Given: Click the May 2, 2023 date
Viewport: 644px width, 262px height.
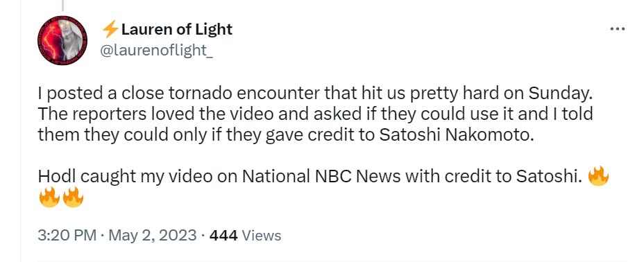Looking at the screenshot, I should [153, 236].
